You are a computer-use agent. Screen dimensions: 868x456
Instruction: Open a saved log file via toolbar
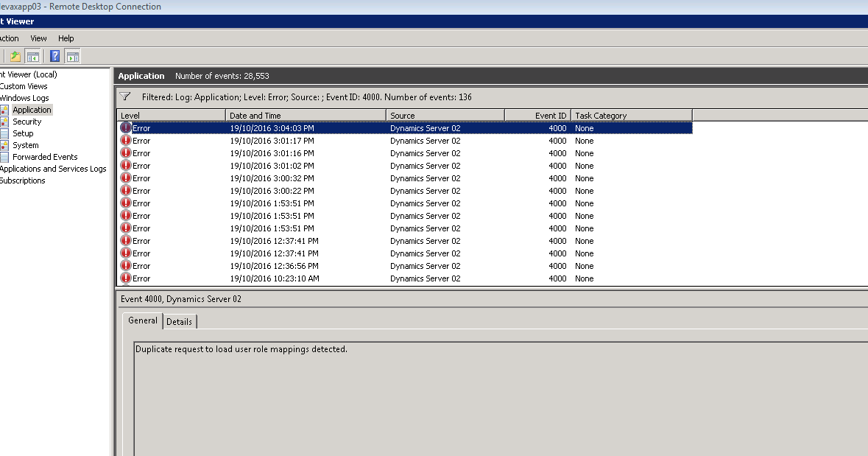pos(14,55)
